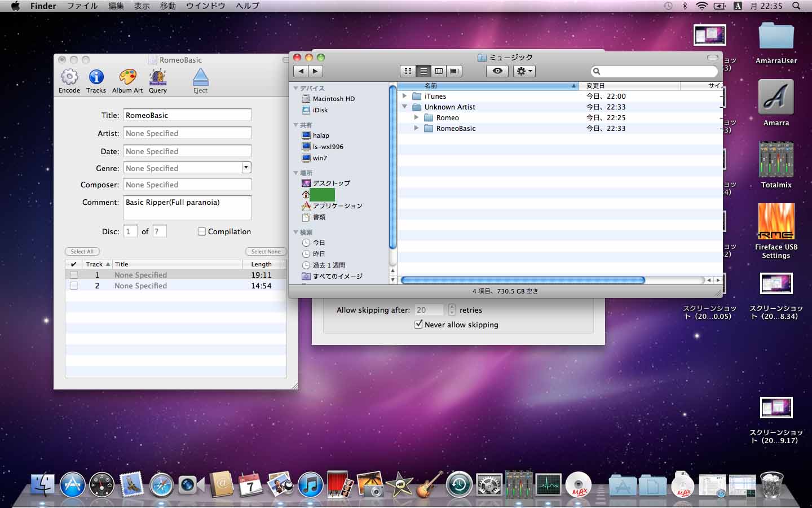Open the 移動 menu
This screenshot has height=508, width=812.
point(168,6)
